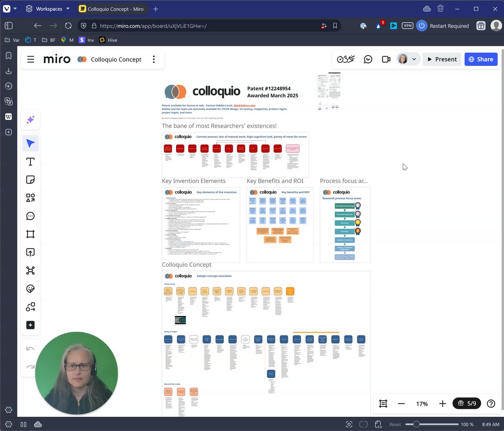504x431 pixels.
Task: Open the BF bookmarks folder
Action: 48,40
